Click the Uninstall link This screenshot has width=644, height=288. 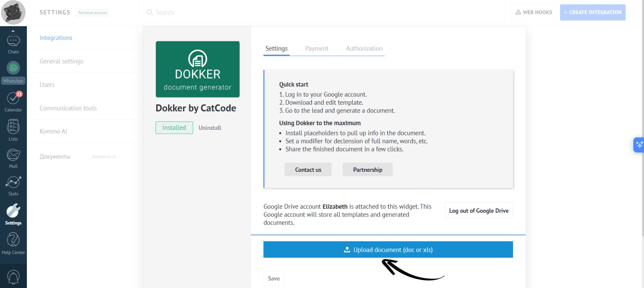click(x=210, y=128)
